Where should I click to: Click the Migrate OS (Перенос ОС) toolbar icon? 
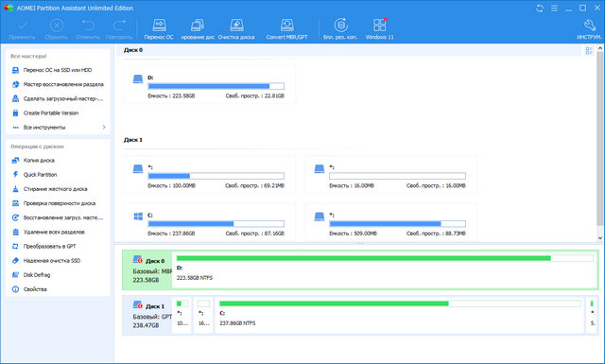coord(159,29)
